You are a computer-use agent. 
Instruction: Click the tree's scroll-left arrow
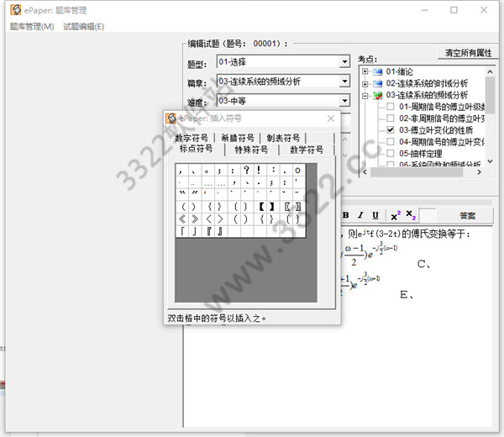tap(365, 172)
